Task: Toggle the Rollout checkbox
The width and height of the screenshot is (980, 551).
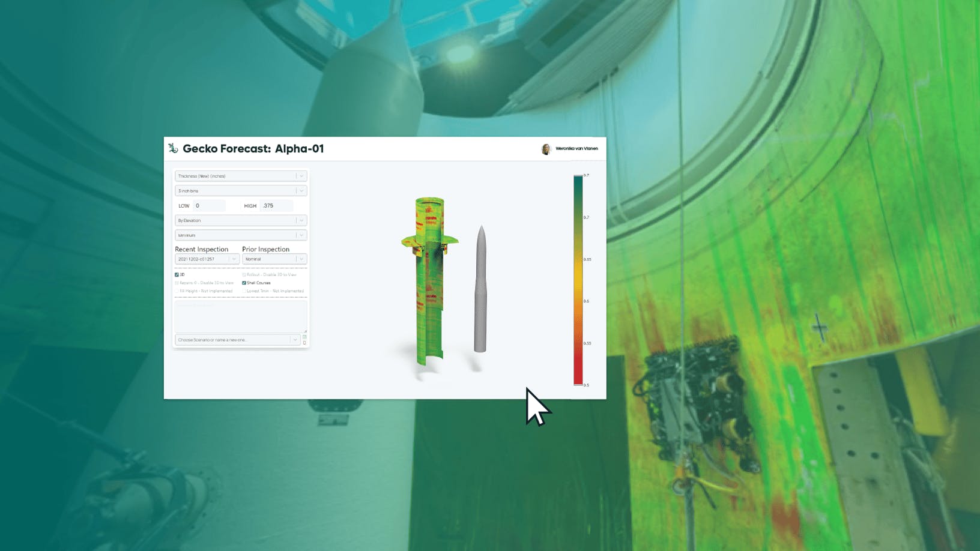Action: tap(244, 275)
